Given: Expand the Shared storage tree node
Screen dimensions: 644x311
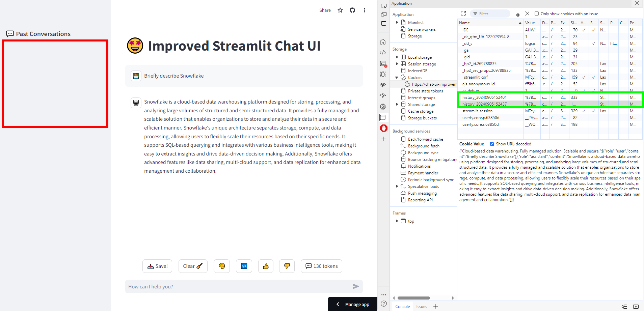Looking at the screenshot, I should coord(397,104).
